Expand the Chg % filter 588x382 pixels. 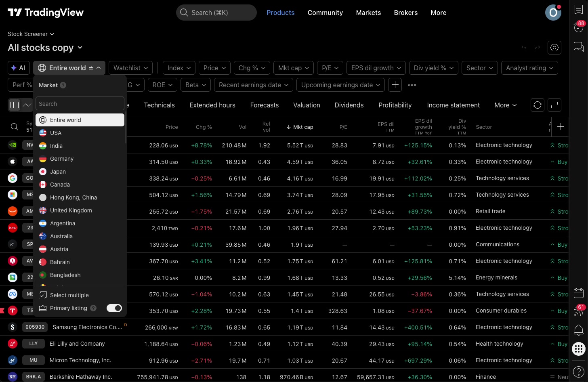click(252, 68)
